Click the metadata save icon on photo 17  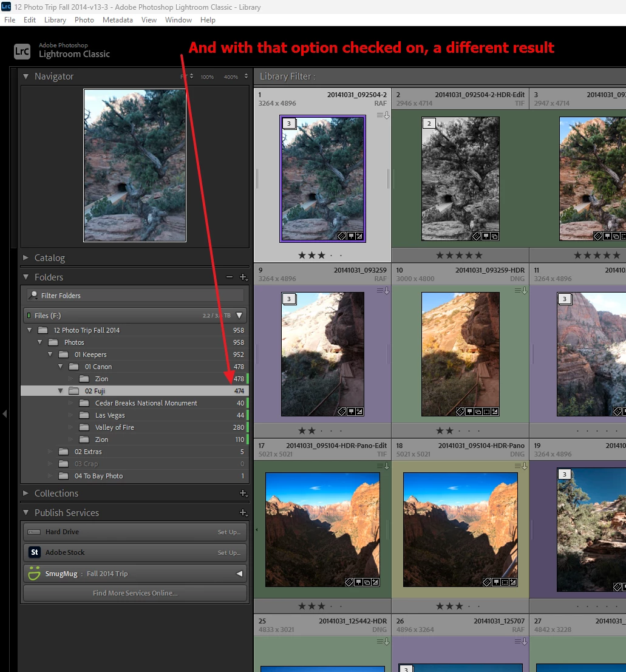coord(383,466)
